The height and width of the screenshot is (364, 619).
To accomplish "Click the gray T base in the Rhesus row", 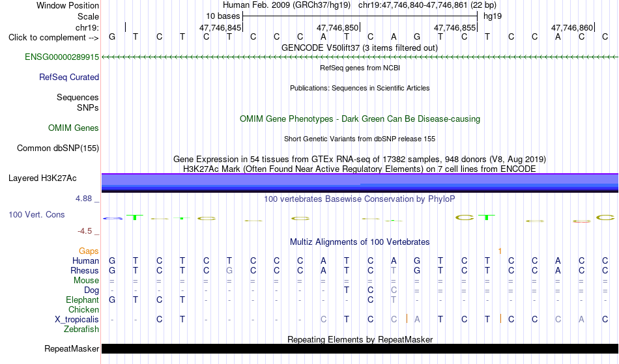I will (x=394, y=271).
